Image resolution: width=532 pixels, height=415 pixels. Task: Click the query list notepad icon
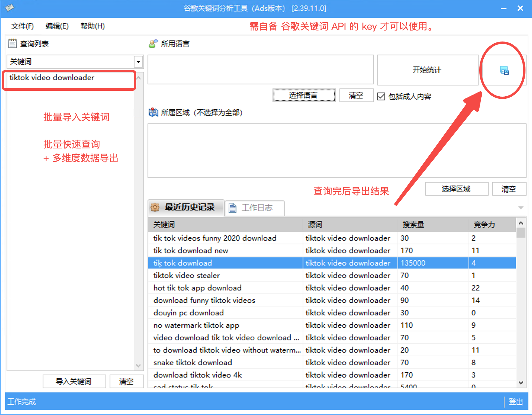[12, 43]
